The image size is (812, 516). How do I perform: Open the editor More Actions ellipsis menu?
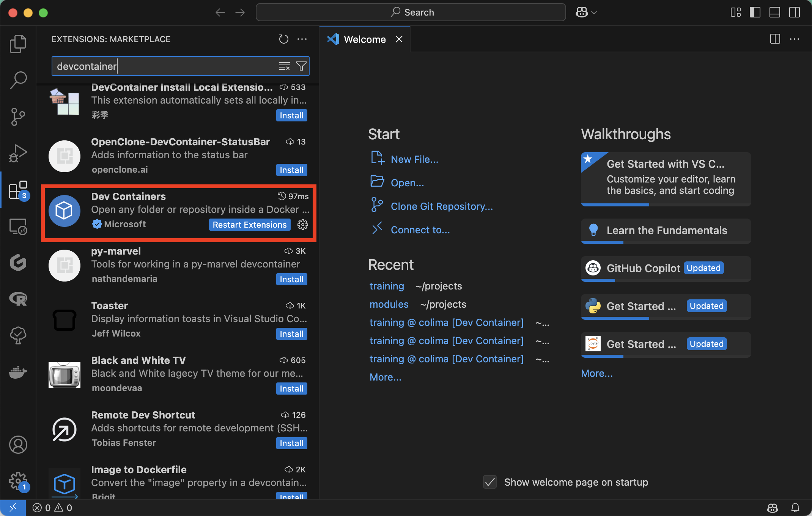click(x=795, y=39)
